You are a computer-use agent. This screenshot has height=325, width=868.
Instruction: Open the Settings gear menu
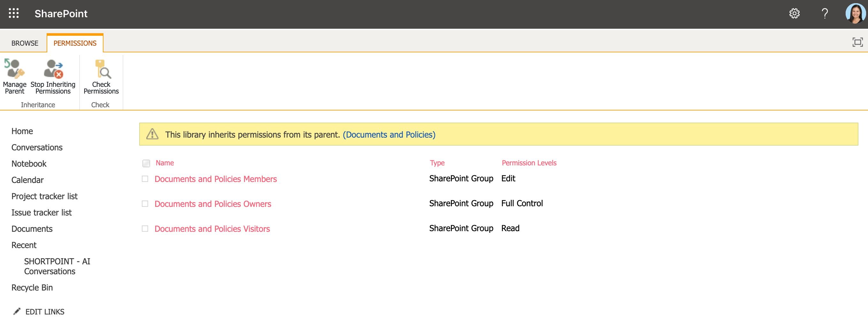pos(794,13)
